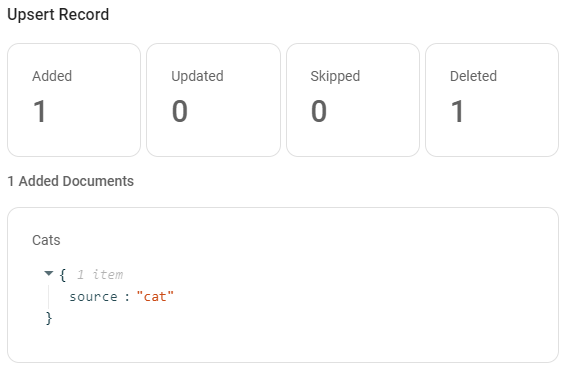Click the source key in JSON
This screenshot has width=567, height=372.
[x=93, y=297]
